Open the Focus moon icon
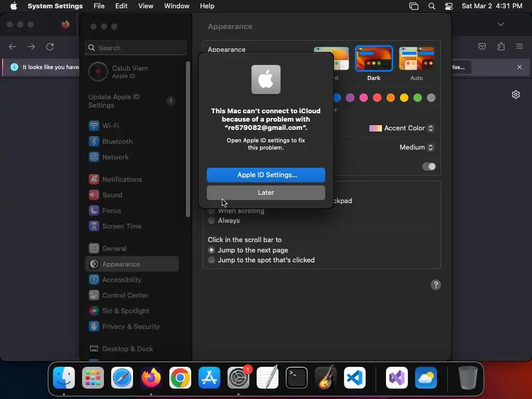This screenshot has height=399, width=532. (x=94, y=210)
